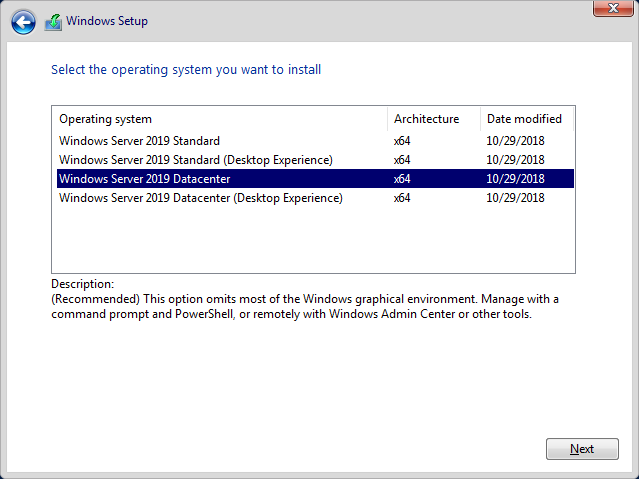Click the 'Select the operating system' heading

[186, 70]
